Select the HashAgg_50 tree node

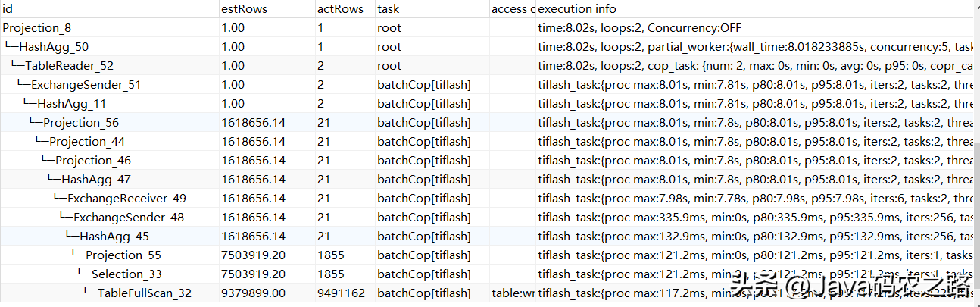pyautogui.click(x=53, y=47)
